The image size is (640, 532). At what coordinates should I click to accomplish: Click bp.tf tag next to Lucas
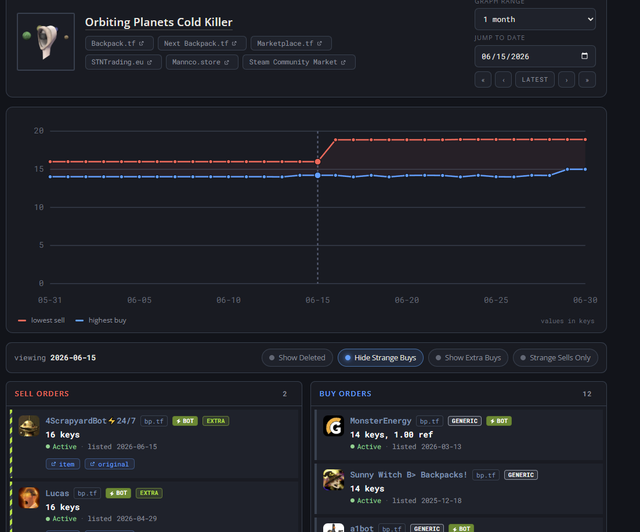87,493
